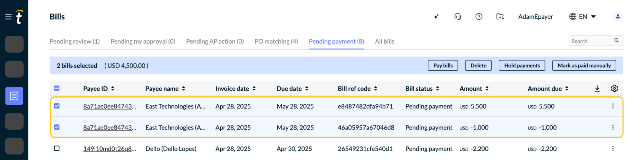Open support headset icon
The image size is (644, 160).
tap(457, 16)
